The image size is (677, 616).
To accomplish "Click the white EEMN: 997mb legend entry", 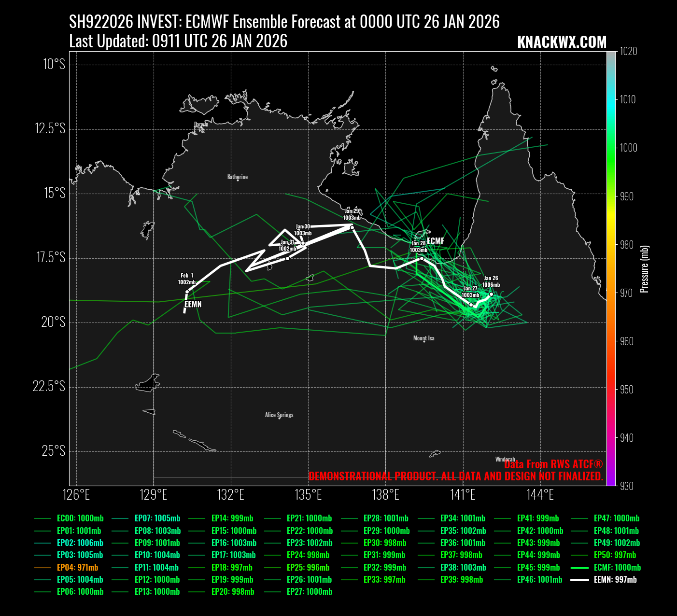I will coord(615,579).
